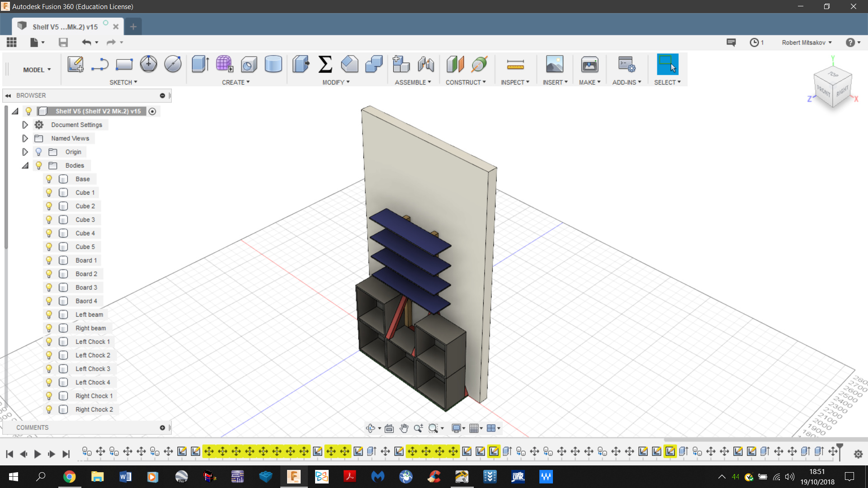Toggle visibility of Left beam
This screenshot has width=868, height=488.
[49, 314]
